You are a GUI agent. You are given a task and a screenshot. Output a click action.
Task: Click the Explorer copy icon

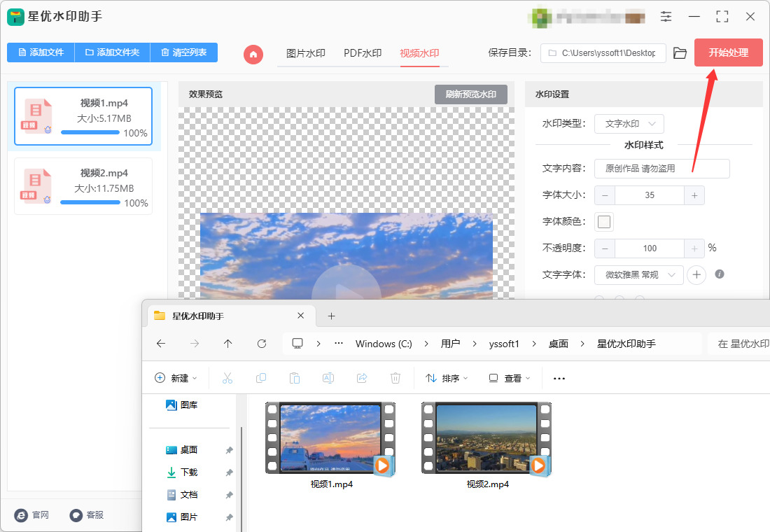click(261, 378)
